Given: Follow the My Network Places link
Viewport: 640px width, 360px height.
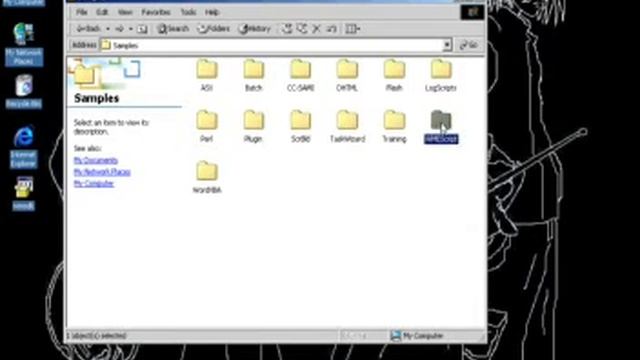Looking at the screenshot, I should [102, 172].
